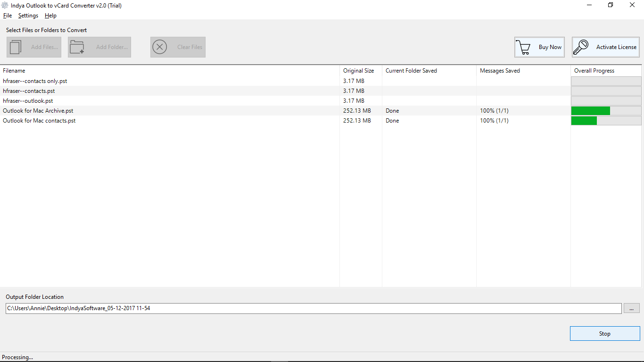Restore down the application window

(611, 5)
